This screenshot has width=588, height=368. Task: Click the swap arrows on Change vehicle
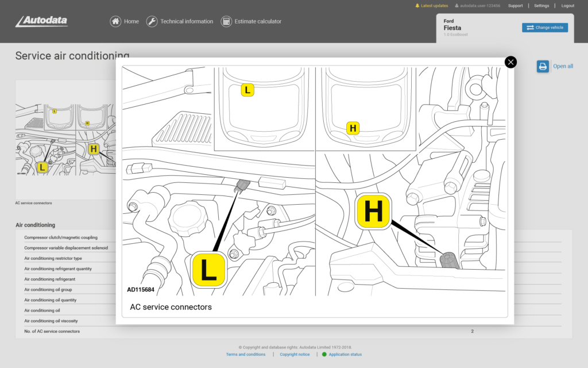[532, 27]
